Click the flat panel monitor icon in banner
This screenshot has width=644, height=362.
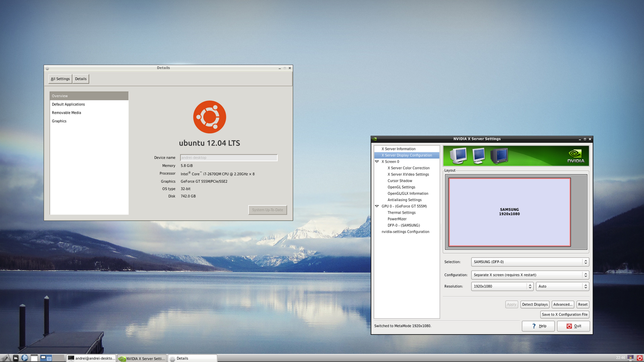[x=479, y=156]
